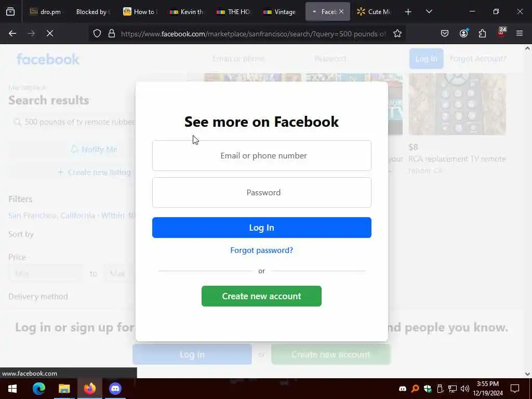The height and width of the screenshot is (399, 532).
Task: Click Discord tray icon
Action: pos(403,389)
